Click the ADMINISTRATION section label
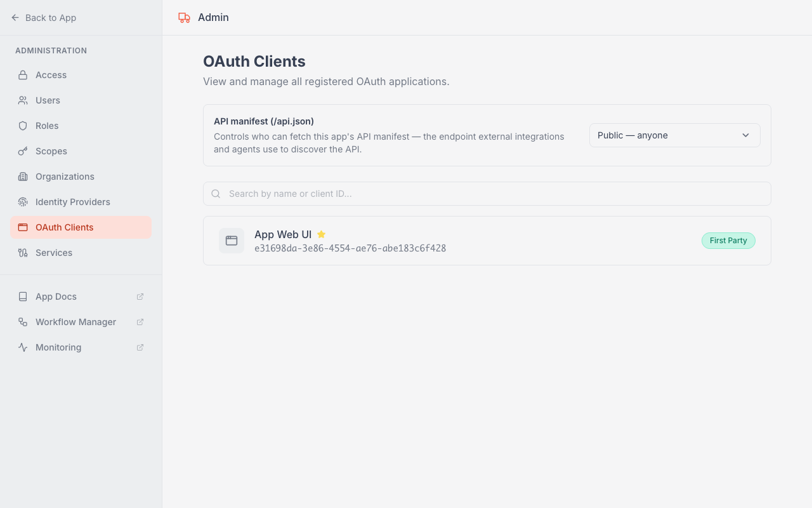Image resolution: width=812 pixels, height=508 pixels. 51,51
